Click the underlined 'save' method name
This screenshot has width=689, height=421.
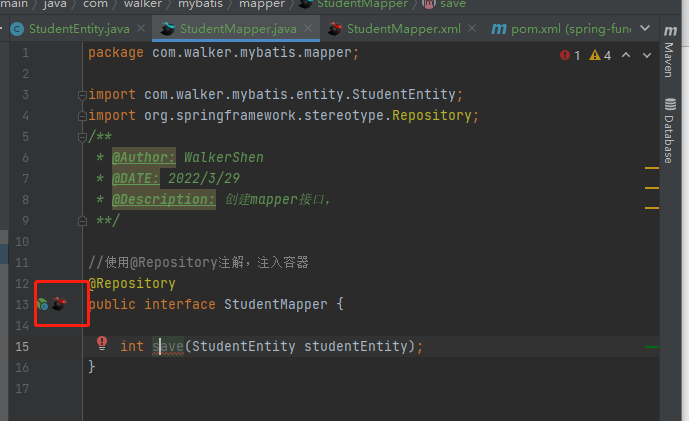168,346
